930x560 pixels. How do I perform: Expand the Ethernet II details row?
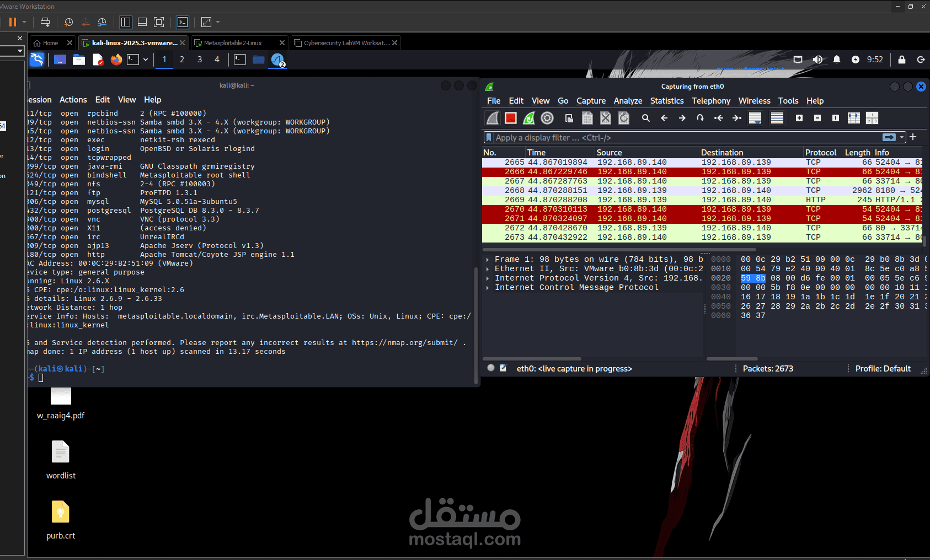[488, 269]
